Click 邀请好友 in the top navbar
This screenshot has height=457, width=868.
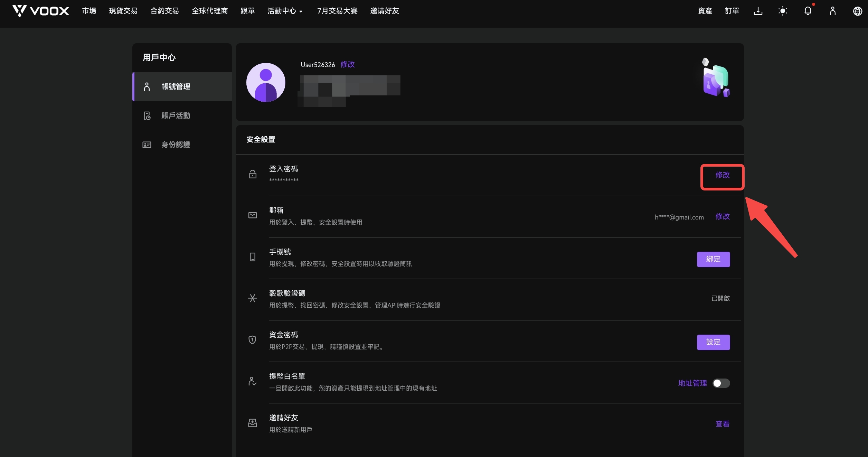(x=385, y=11)
